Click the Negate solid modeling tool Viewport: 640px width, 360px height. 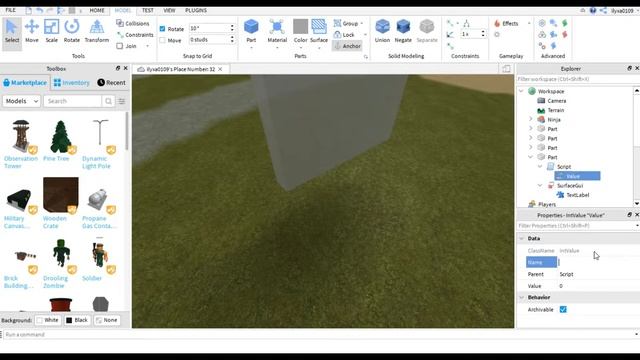click(403, 31)
